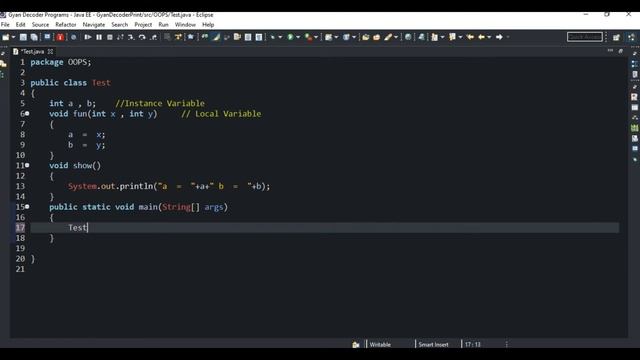Select the Java EE perspective icon
Image resolution: width=640 pixels, height=360 pixels.
tap(631, 37)
